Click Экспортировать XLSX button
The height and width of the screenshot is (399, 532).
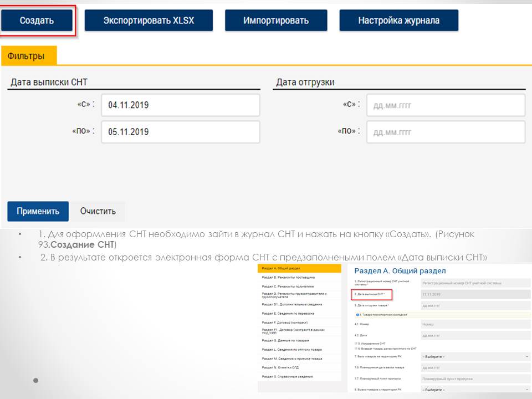coord(149,21)
